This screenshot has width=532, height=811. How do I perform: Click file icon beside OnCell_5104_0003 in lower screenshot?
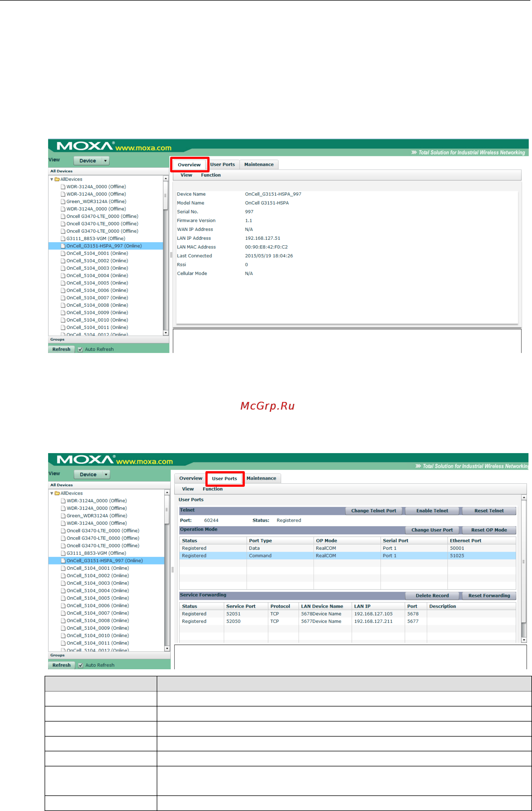coord(63,583)
